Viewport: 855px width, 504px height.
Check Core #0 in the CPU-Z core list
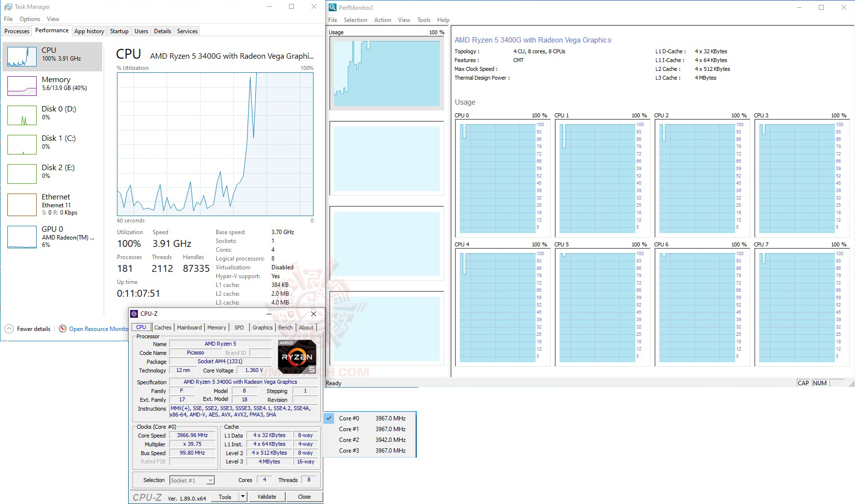370,418
